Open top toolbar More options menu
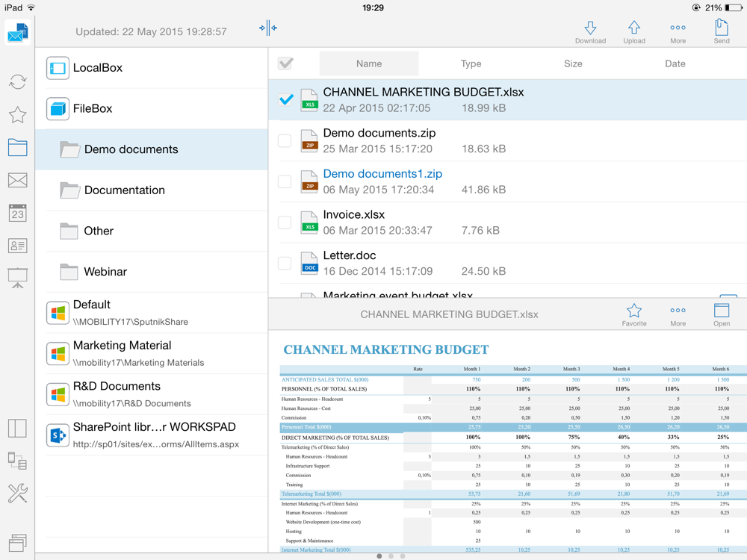The image size is (747, 560). coord(678,31)
